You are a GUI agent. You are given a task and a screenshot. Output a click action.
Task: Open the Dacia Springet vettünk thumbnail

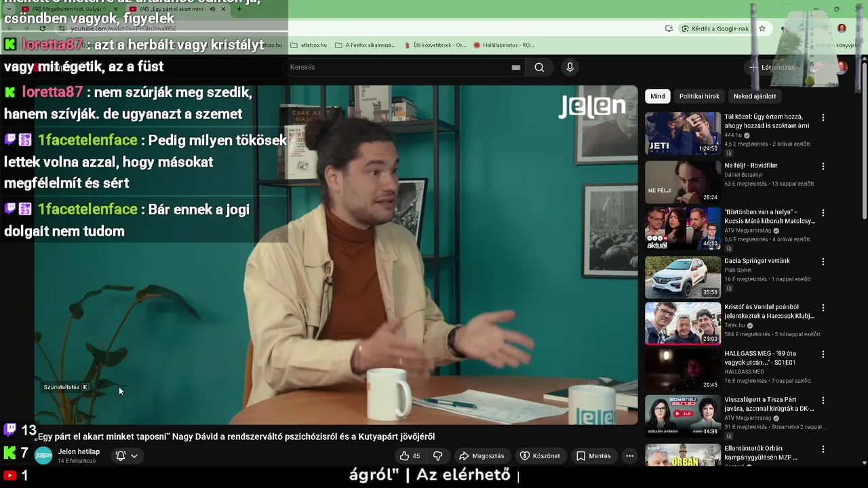683,277
